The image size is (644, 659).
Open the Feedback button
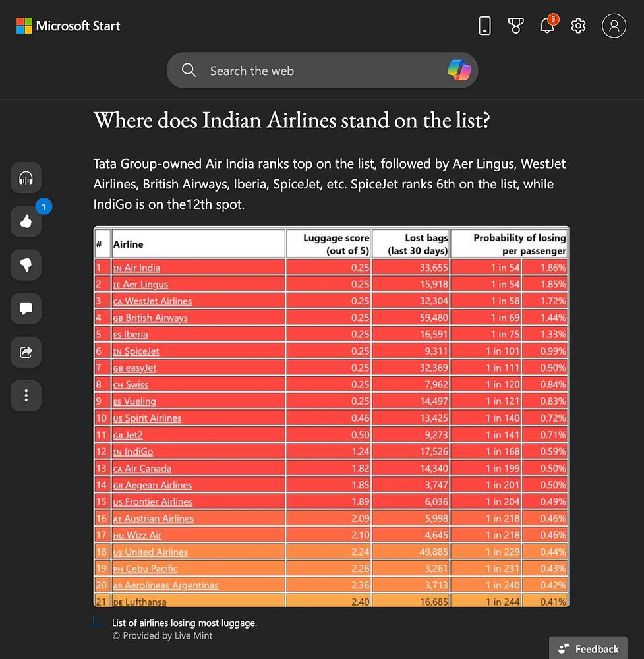(588, 648)
